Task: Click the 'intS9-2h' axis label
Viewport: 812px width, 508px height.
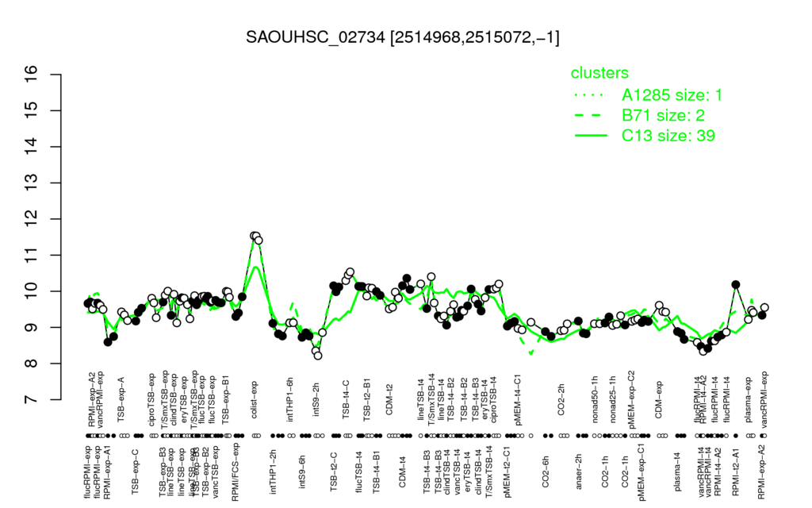Action: (x=316, y=400)
